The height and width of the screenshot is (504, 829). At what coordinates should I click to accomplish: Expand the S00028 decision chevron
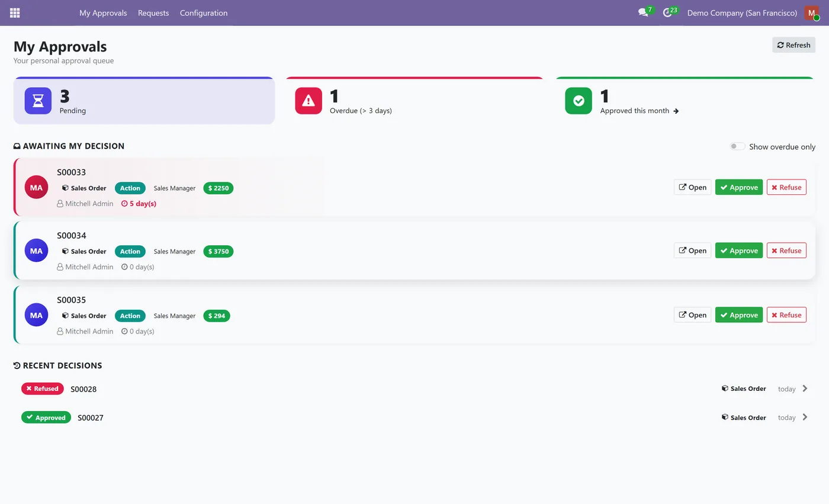pos(805,389)
